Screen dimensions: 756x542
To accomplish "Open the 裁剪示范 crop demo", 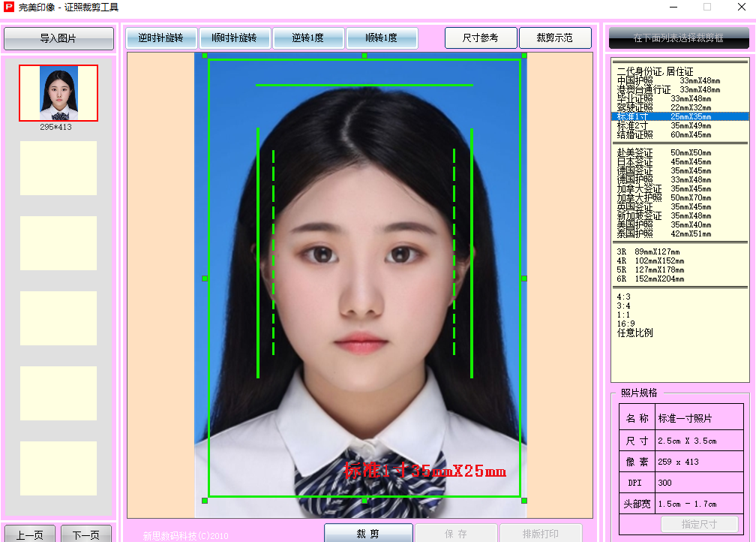I will [x=554, y=38].
